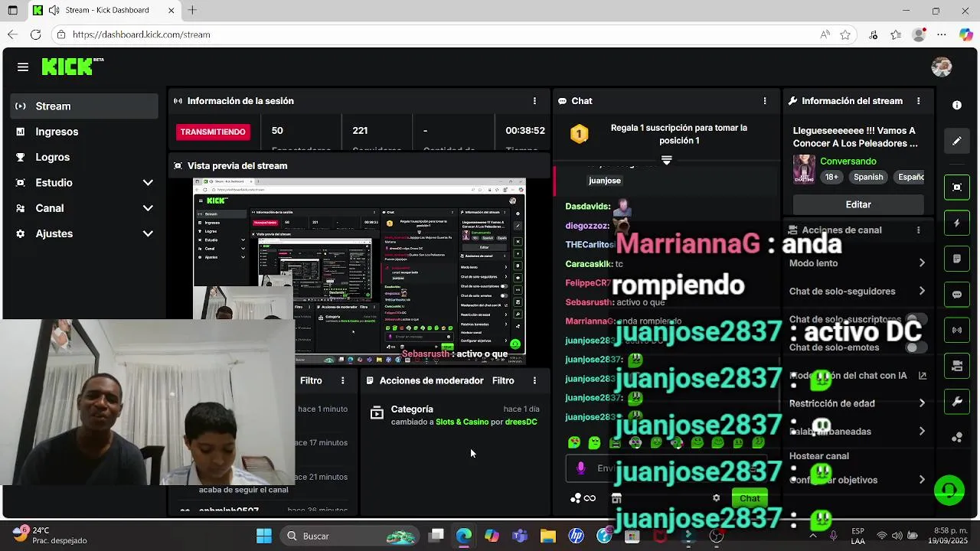Image resolution: width=980 pixels, height=551 pixels.
Task: Click the 221 followers count
Action: pos(360,130)
